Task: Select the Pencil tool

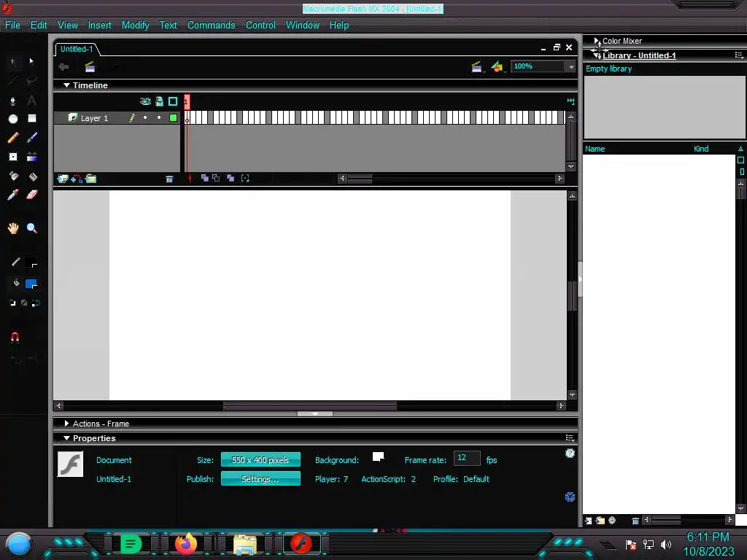Action: pyautogui.click(x=13, y=138)
